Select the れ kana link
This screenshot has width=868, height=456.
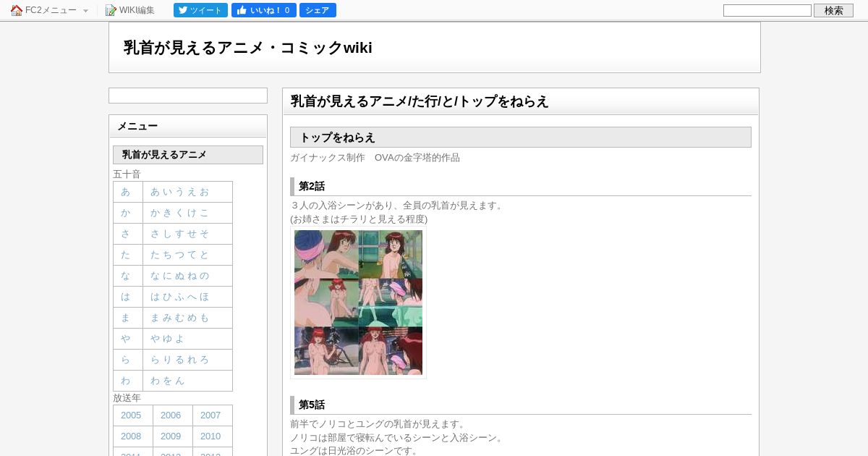[192, 360]
